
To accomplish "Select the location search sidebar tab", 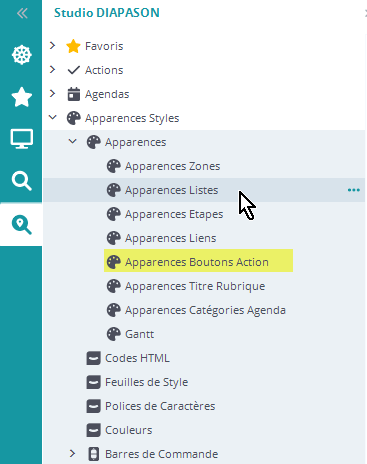I will tap(22, 225).
